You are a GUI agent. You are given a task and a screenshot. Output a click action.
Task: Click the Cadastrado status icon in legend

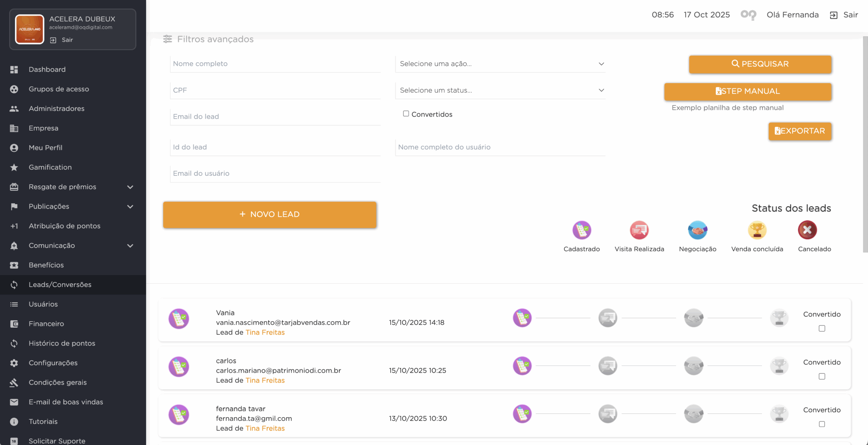pyautogui.click(x=581, y=230)
